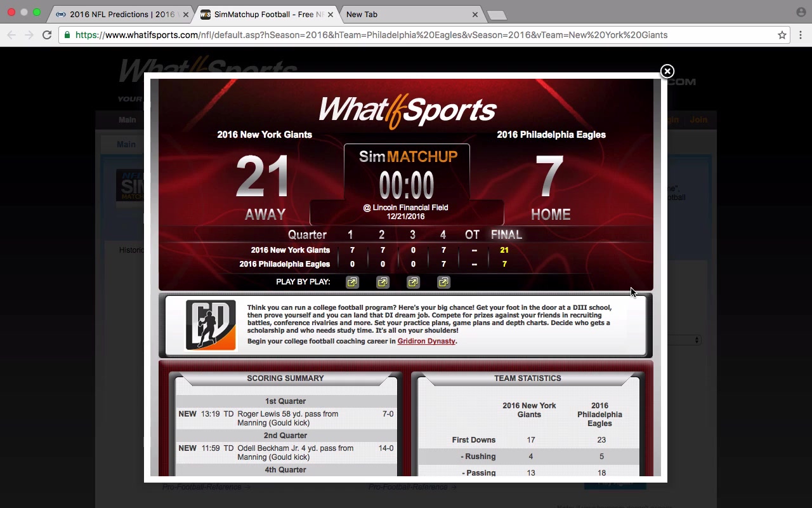Open a new browser tab
This screenshot has height=508, width=812.
[497, 15]
